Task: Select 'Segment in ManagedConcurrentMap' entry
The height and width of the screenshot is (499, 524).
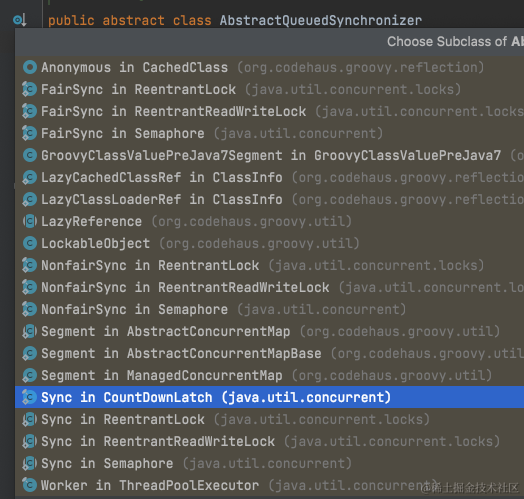Action: click(x=269, y=375)
